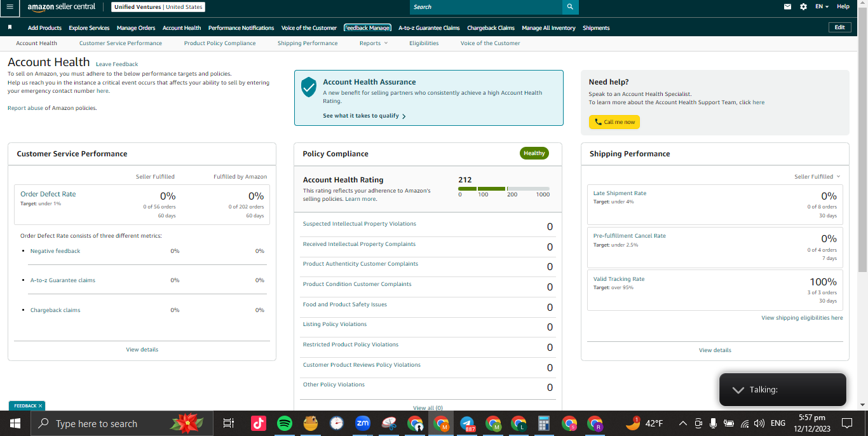Click the Search input field
The width and height of the screenshot is (868, 436).
point(486,6)
